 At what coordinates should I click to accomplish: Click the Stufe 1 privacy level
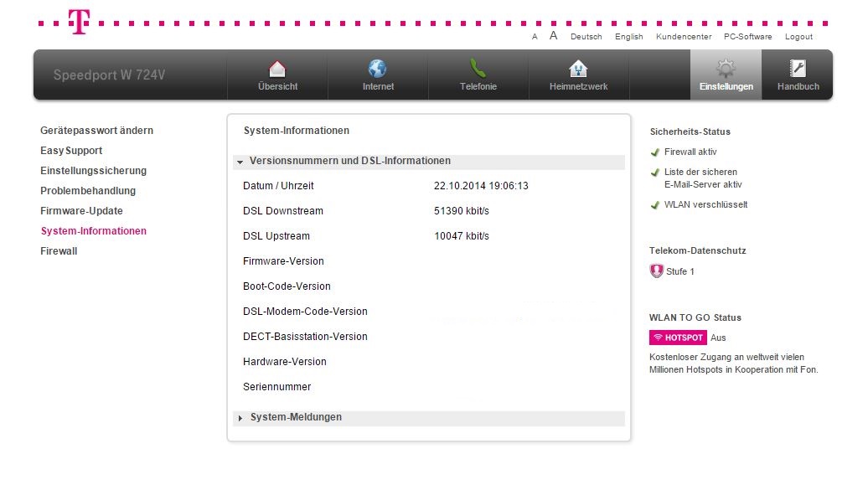coord(679,271)
